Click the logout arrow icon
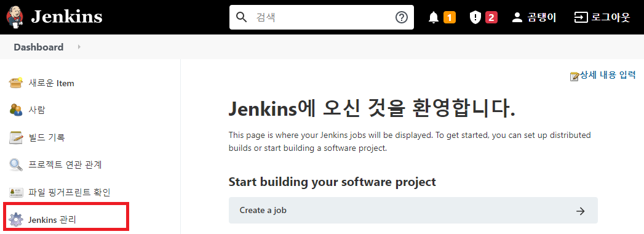 coord(581,17)
